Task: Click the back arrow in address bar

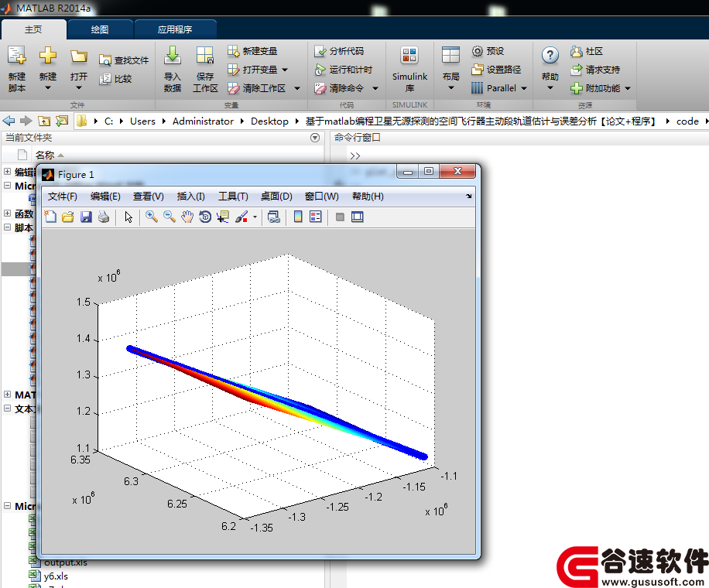Action: click(x=9, y=121)
